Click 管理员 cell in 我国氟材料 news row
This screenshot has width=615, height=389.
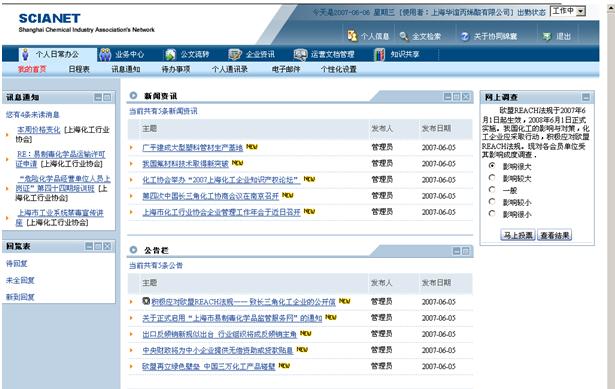tap(382, 163)
